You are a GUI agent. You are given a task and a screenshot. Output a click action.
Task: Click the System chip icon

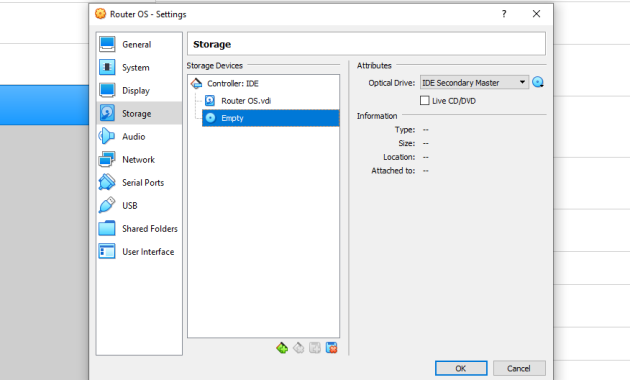[x=107, y=67]
